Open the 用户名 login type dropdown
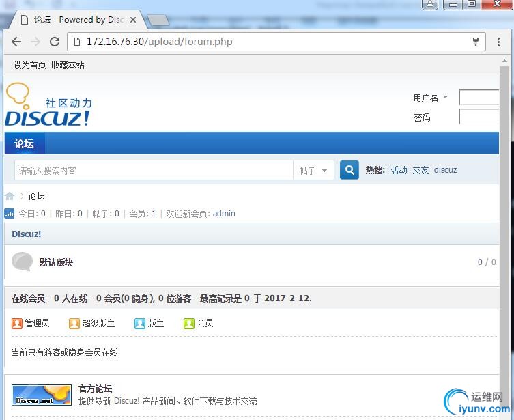Screen dimensions: 514x420 pyautogui.click(x=445, y=97)
